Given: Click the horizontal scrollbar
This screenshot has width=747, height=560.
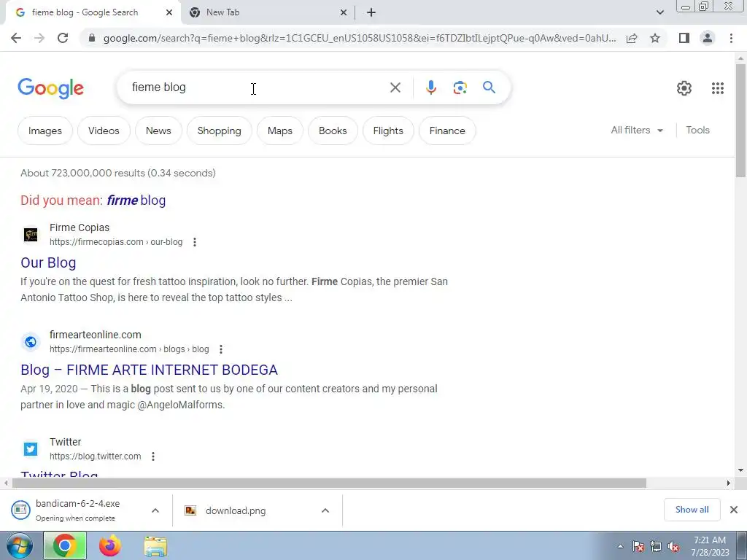Looking at the screenshot, I should (x=329, y=483).
